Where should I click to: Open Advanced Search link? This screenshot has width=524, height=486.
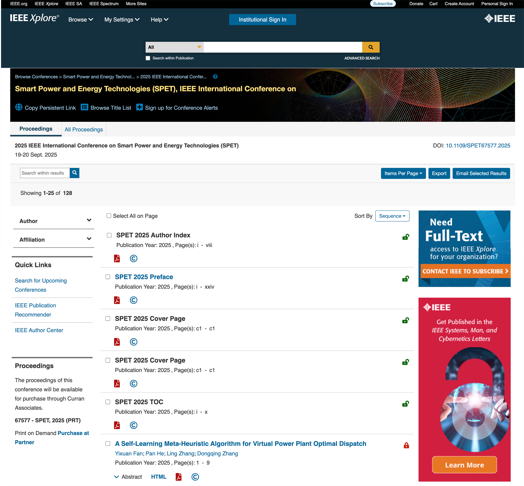(x=362, y=58)
